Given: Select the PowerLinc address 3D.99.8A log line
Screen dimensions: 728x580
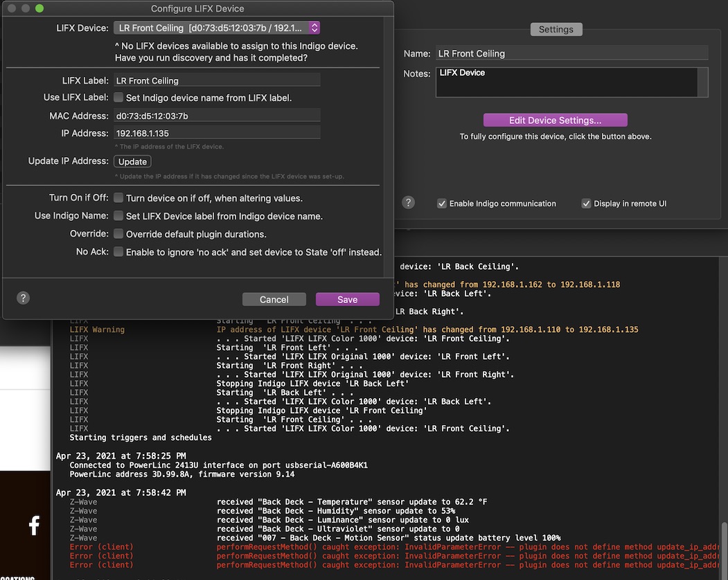Looking at the screenshot, I should point(182,474).
